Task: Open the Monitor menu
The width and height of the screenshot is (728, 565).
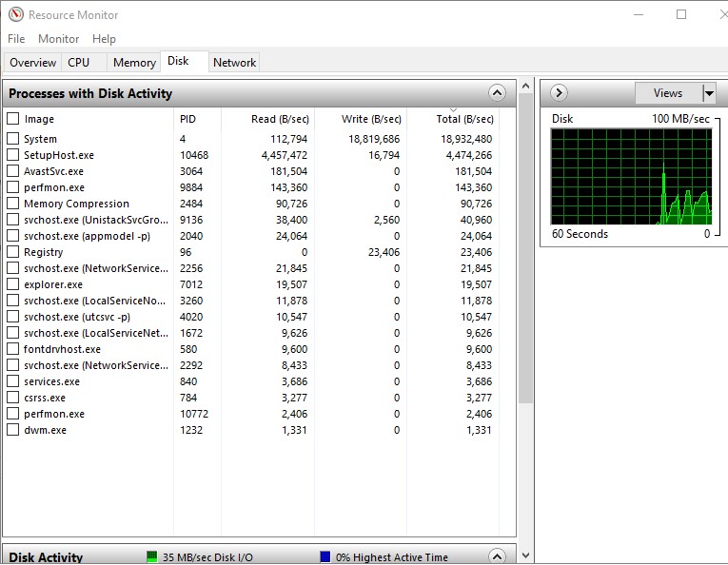Action: 58,38
